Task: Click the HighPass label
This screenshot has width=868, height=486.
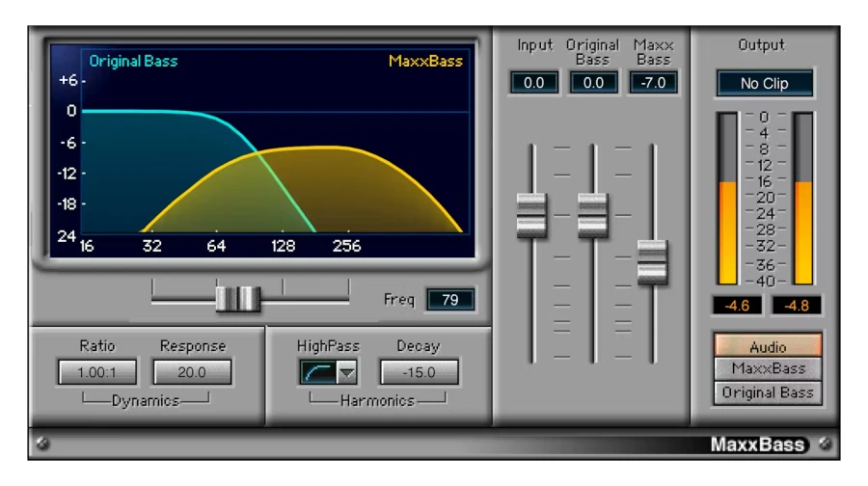Action: coord(328,346)
